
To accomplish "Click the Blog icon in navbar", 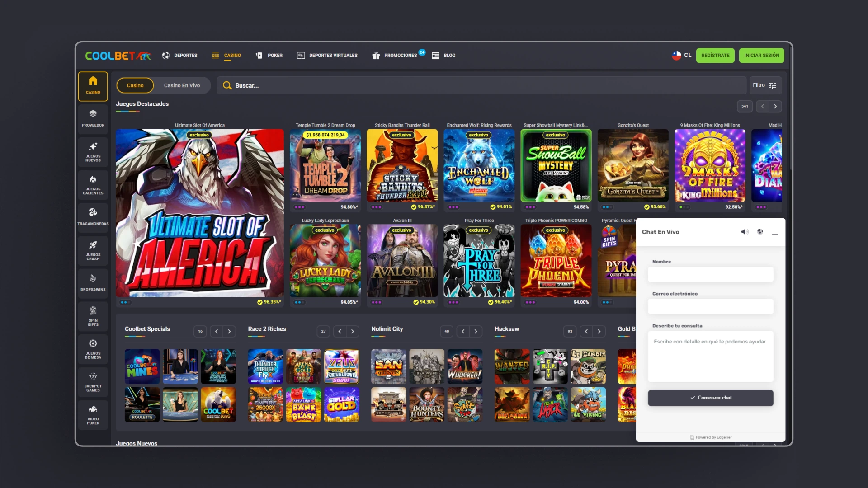I will pyautogui.click(x=435, y=56).
